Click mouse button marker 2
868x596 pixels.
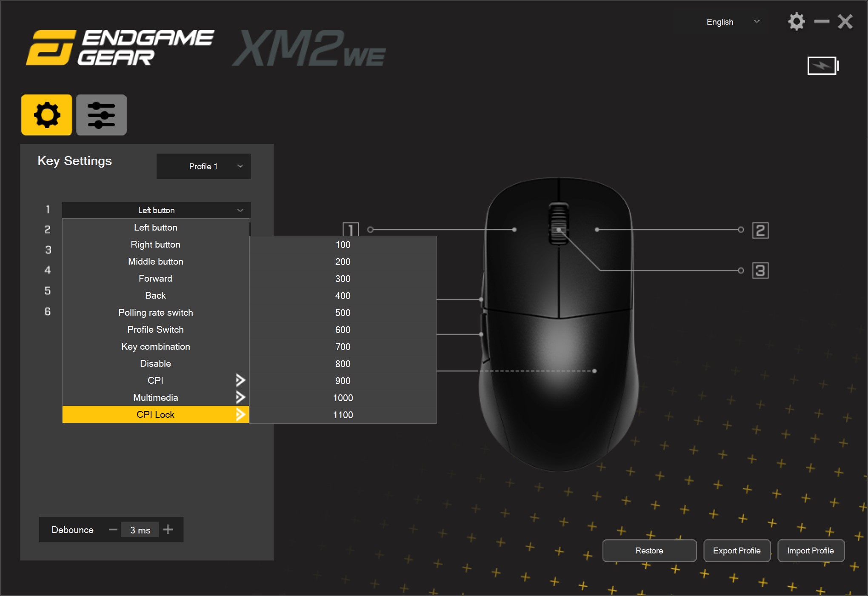[x=760, y=230]
